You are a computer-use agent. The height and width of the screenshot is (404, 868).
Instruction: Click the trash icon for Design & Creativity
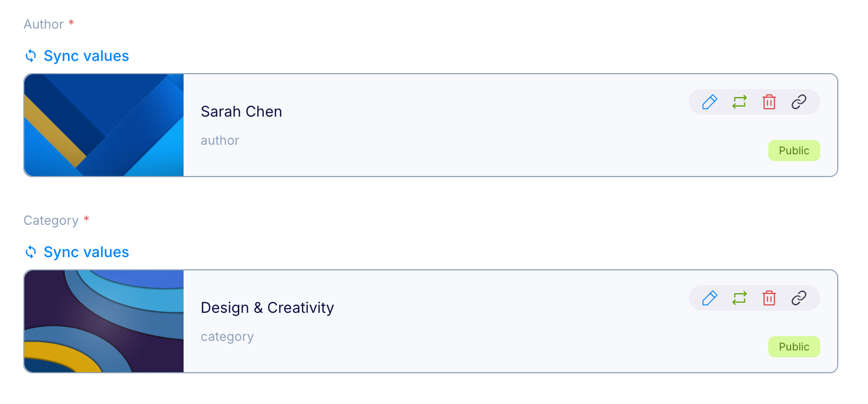pyautogui.click(x=769, y=298)
